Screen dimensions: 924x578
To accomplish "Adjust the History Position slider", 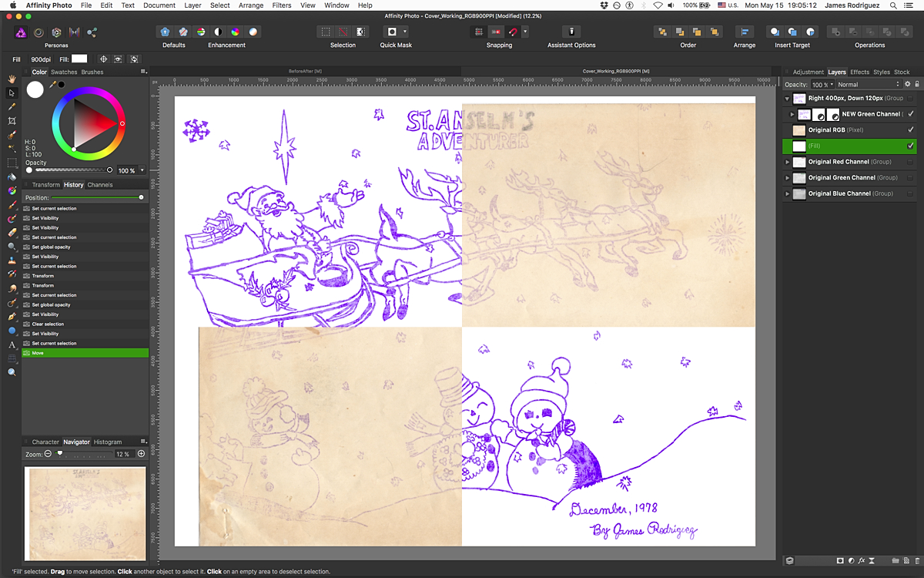I will coord(96,197).
